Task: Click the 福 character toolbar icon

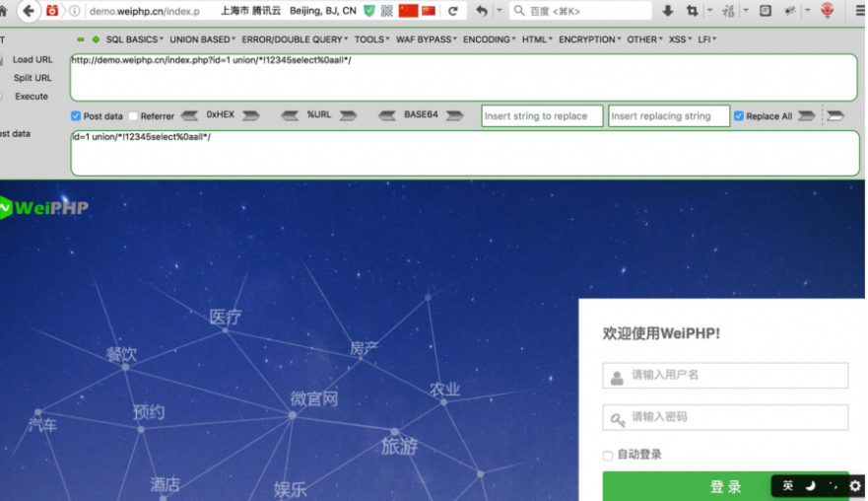Action: click(x=728, y=11)
